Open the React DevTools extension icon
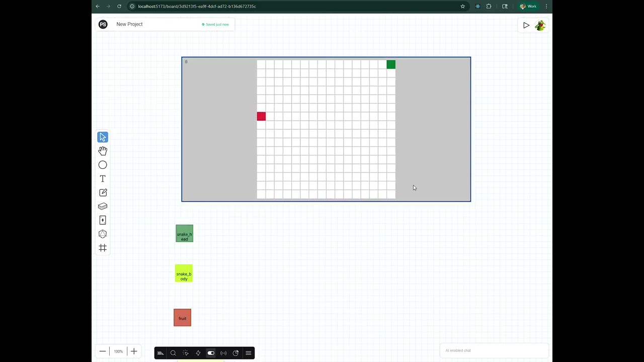644x362 pixels. click(x=477, y=6)
